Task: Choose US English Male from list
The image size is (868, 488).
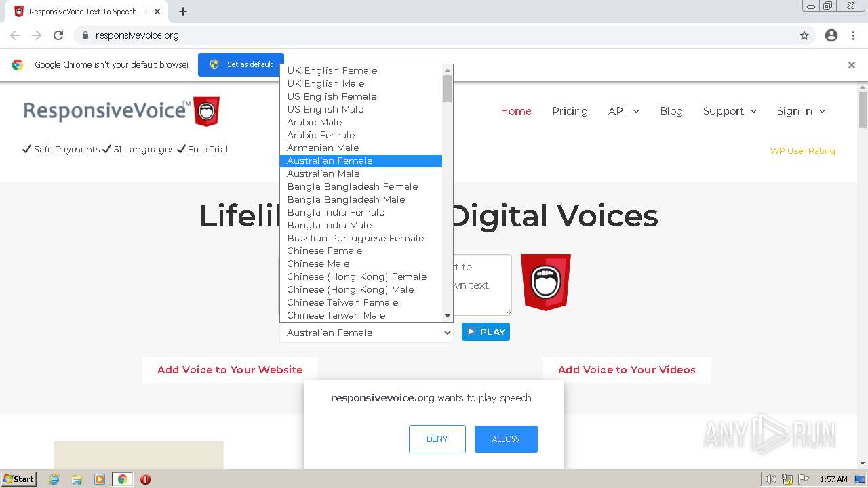Action: (361, 109)
